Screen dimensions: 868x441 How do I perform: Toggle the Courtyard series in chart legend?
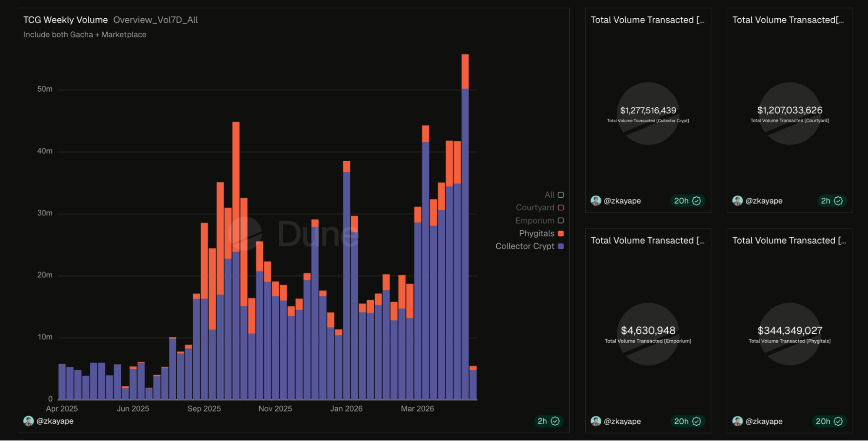pos(540,208)
